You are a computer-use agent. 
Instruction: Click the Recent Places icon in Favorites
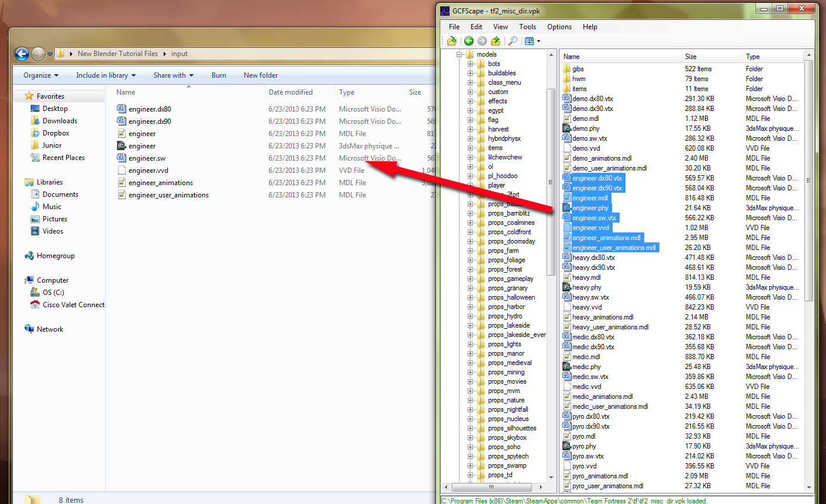click(x=35, y=157)
